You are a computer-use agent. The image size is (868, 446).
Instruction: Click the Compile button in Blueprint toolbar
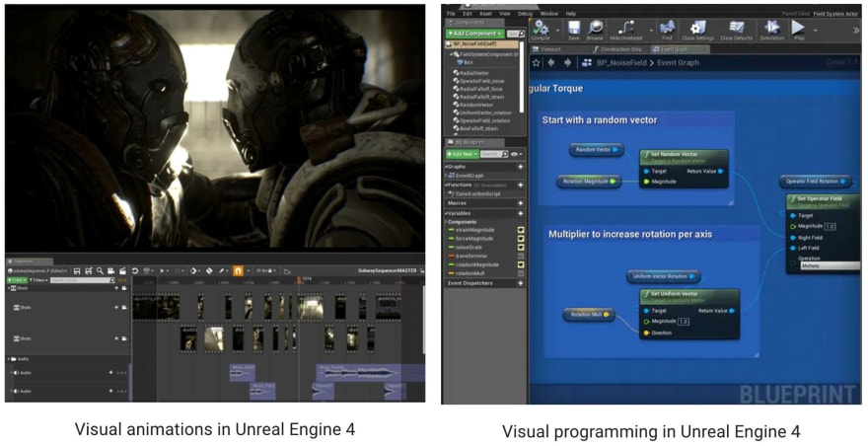point(541,30)
